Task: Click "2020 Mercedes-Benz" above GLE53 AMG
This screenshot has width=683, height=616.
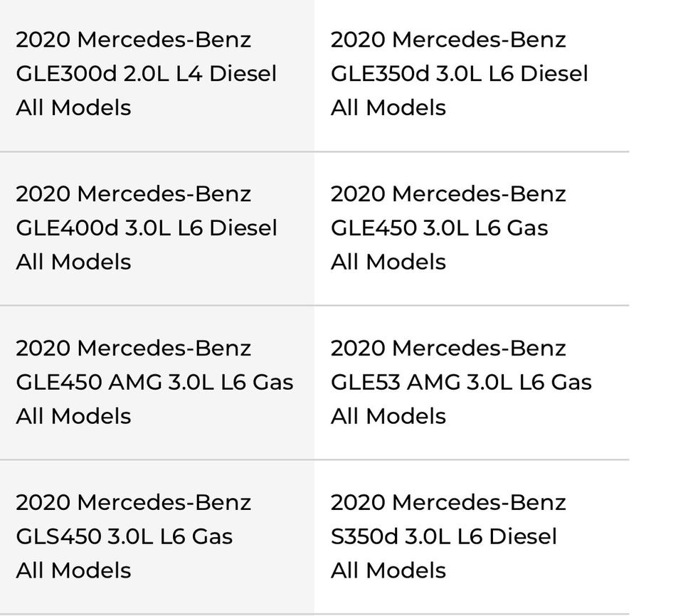Action: [448, 348]
